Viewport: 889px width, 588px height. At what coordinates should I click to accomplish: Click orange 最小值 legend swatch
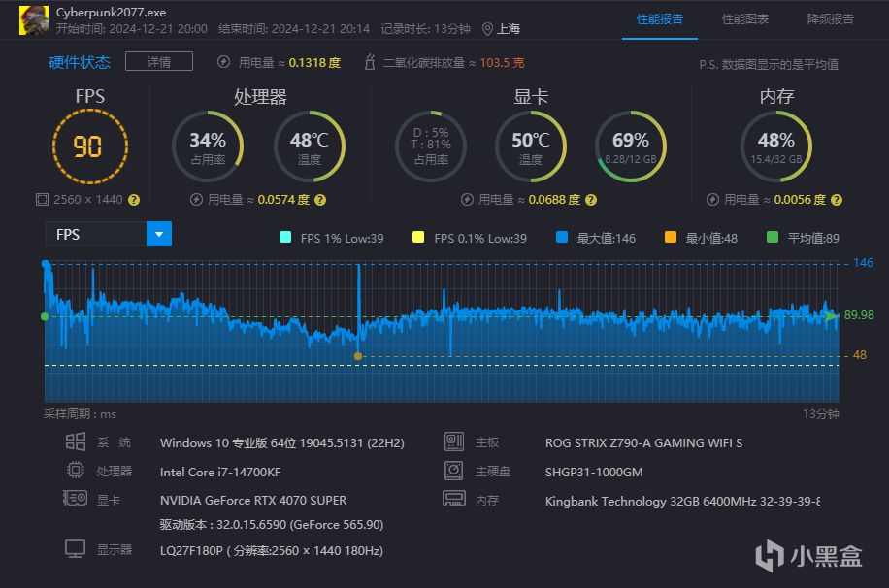[671, 237]
